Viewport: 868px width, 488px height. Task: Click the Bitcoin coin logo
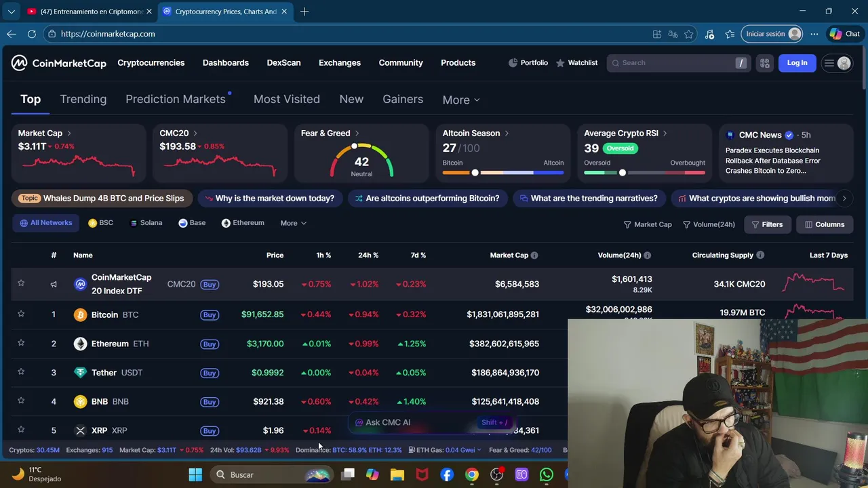(x=80, y=315)
